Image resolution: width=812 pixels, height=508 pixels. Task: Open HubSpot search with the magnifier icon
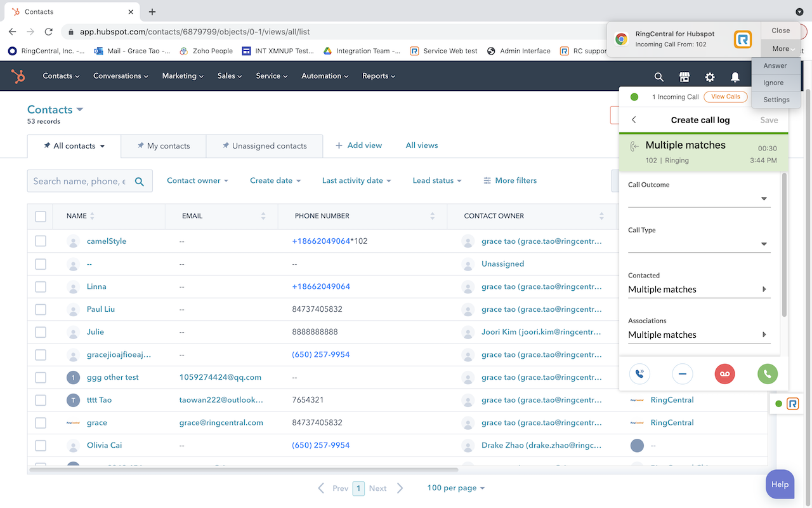coord(658,76)
